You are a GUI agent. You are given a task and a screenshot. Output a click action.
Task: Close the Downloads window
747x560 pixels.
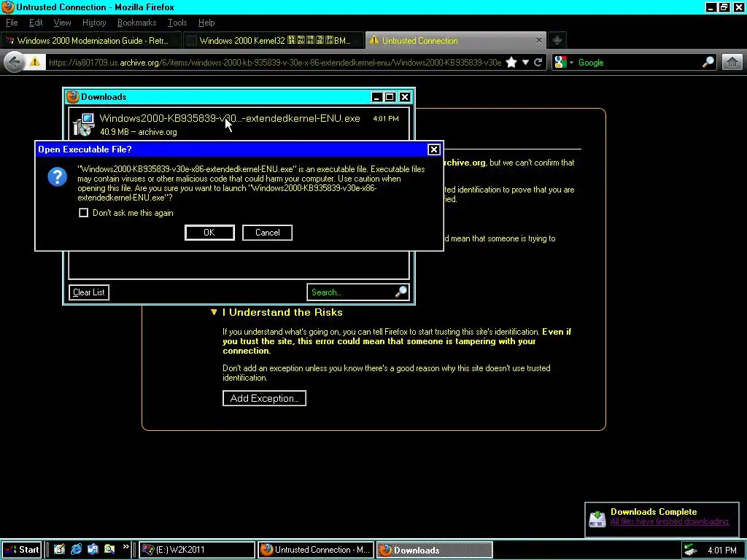(x=405, y=97)
